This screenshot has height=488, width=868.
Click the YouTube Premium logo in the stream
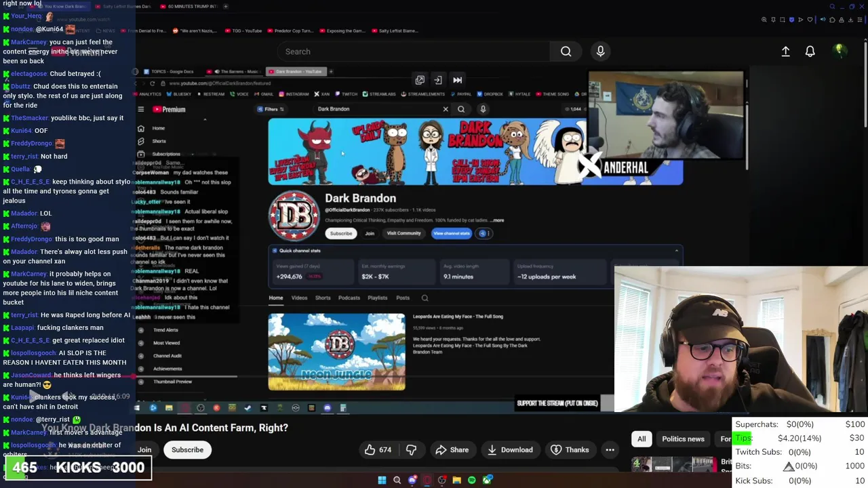tap(169, 109)
